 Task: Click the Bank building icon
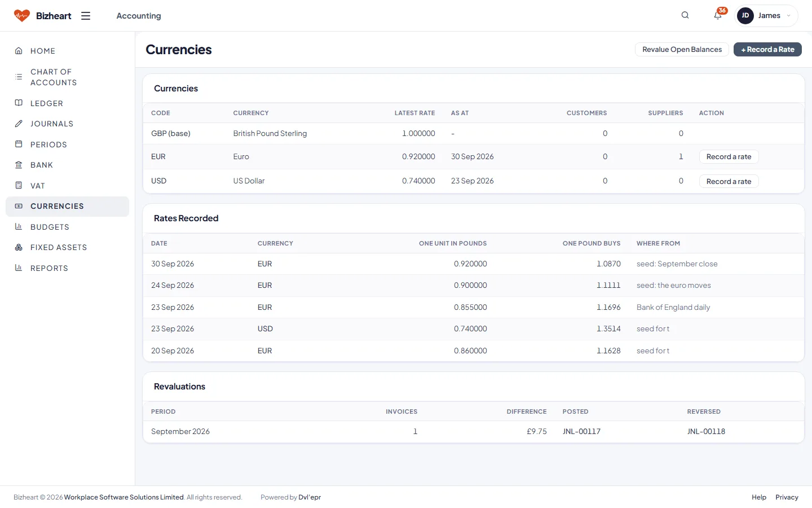[x=19, y=165]
